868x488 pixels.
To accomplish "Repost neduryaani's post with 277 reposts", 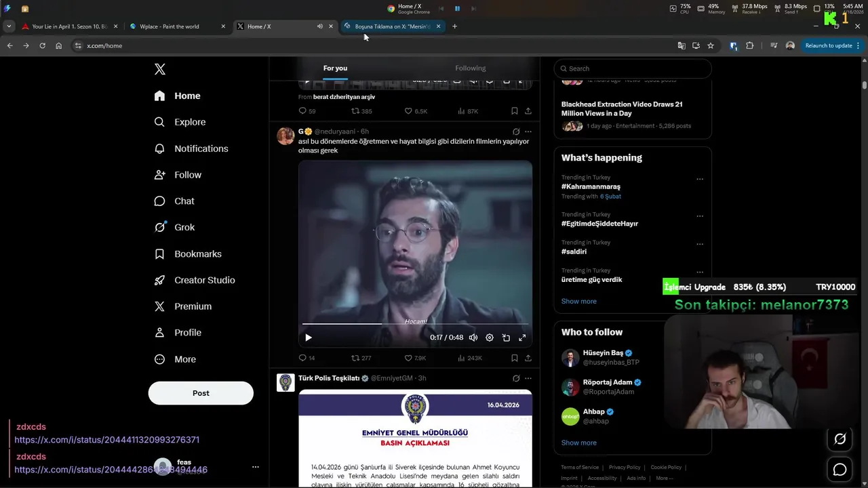I will click(361, 358).
